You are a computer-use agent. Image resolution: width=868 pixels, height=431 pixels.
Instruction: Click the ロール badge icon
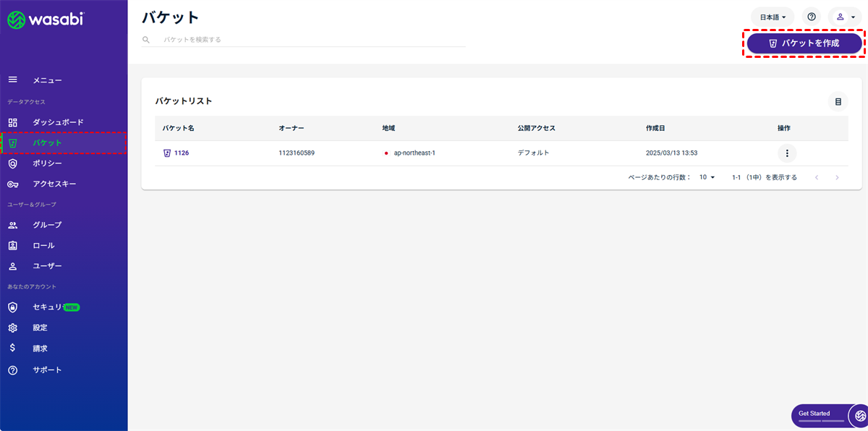click(x=12, y=245)
